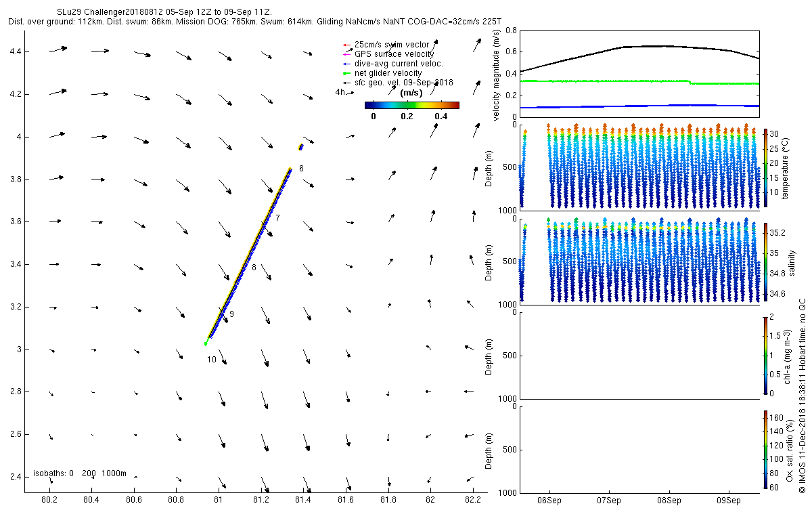This screenshot has width=812, height=508.
Task: Click the '82.2' longitude tick on the map
Action: tap(472, 500)
